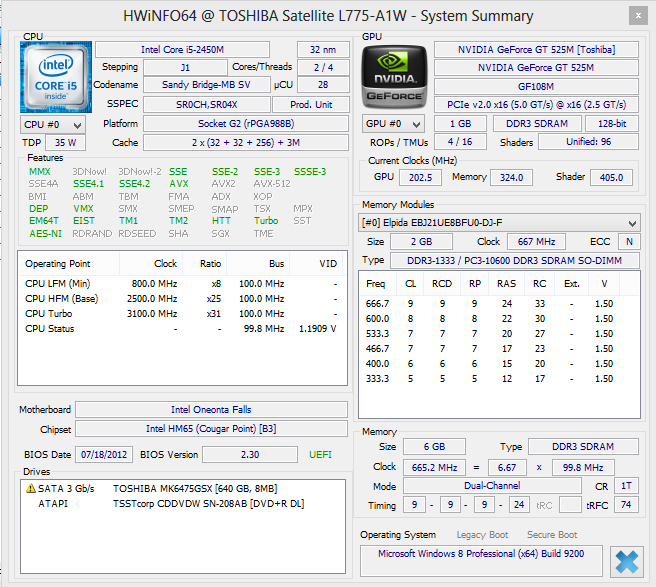This screenshot has width=656, height=587.
Task: Click the Dual-Channel mode field
Action: pyautogui.click(x=492, y=486)
